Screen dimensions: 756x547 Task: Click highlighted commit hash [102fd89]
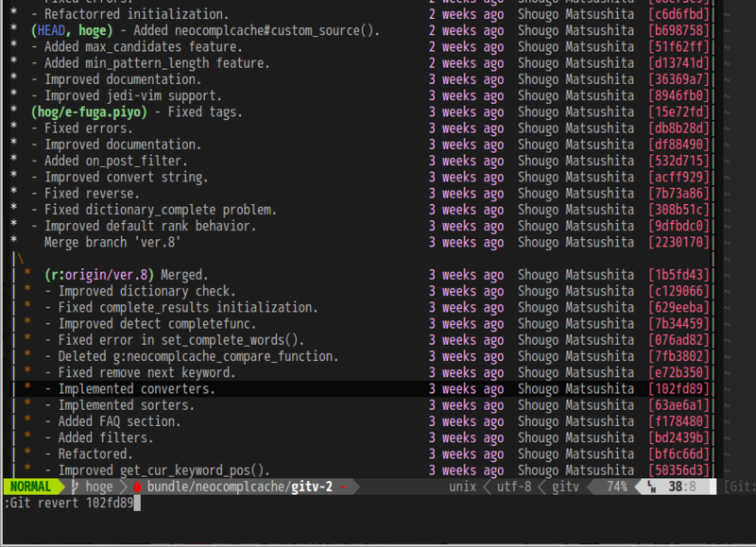679,389
